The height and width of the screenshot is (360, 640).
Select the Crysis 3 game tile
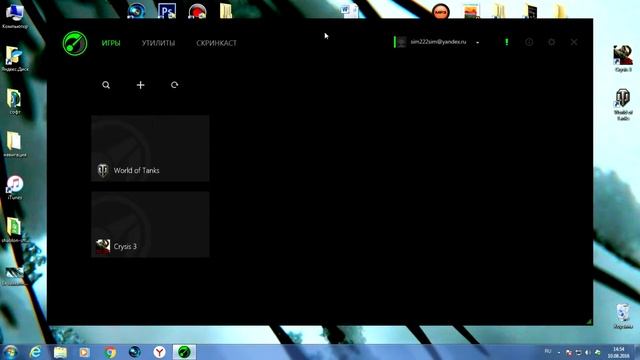pos(150,224)
